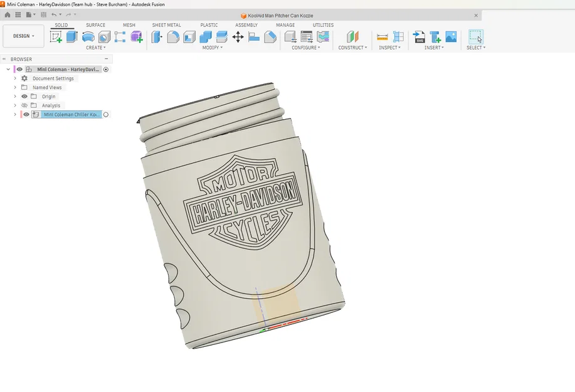
Task: Open the SELECT panel dropdown
Action: [x=476, y=48]
